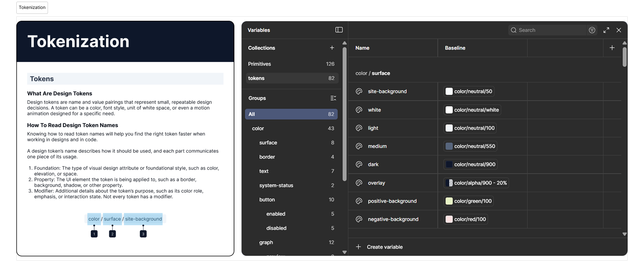Click the color/green/100 swatch
644x277 pixels.
tap(449, 201)
